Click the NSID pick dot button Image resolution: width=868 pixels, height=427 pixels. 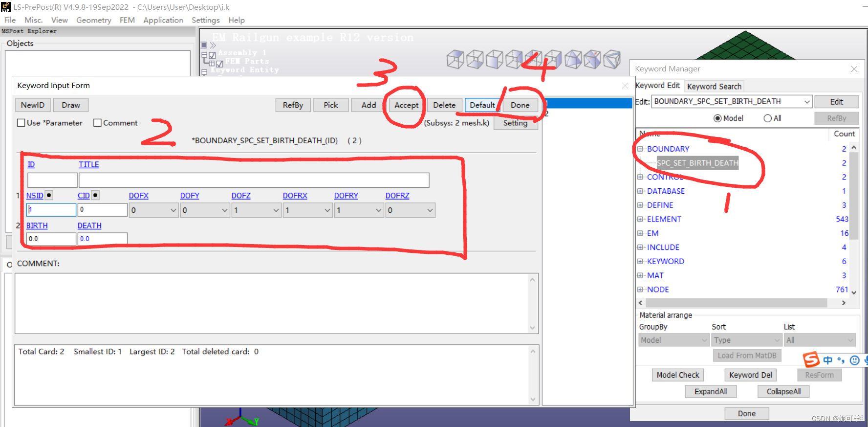click(x=49, y=195)
